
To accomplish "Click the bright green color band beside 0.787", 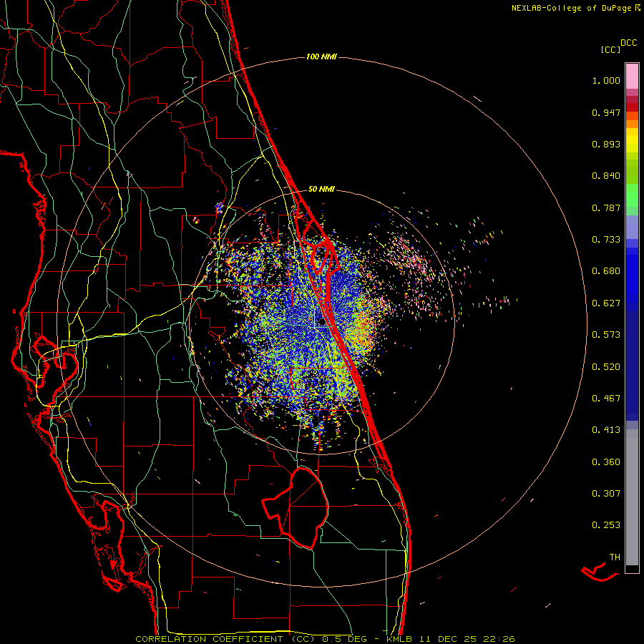I will [x=632, y=195].
